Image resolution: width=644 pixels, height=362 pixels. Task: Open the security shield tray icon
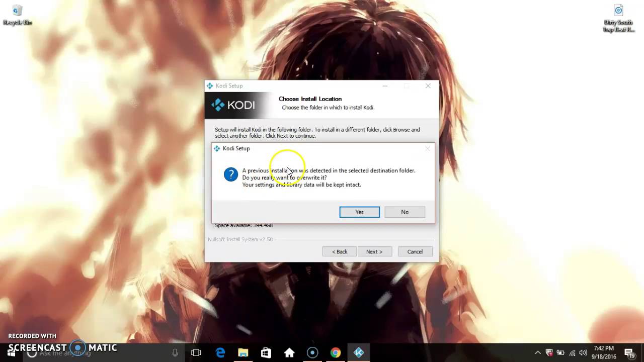coord(549,353)
